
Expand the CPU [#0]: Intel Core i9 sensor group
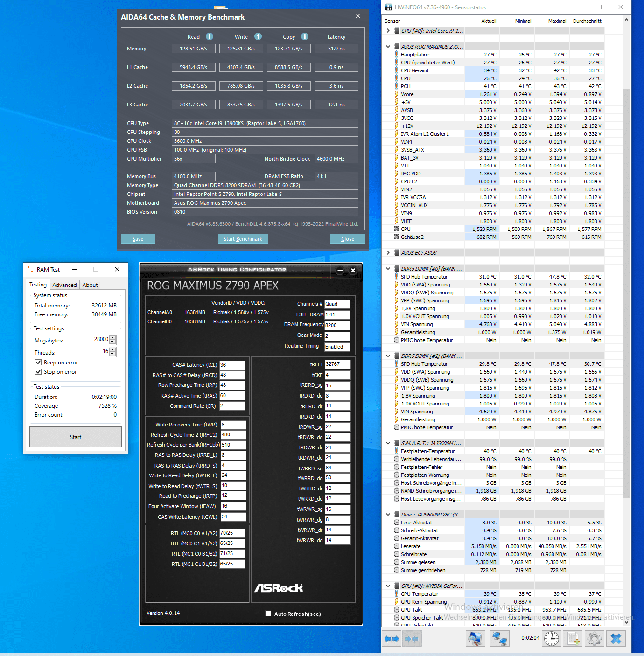(x=388, y=31)
